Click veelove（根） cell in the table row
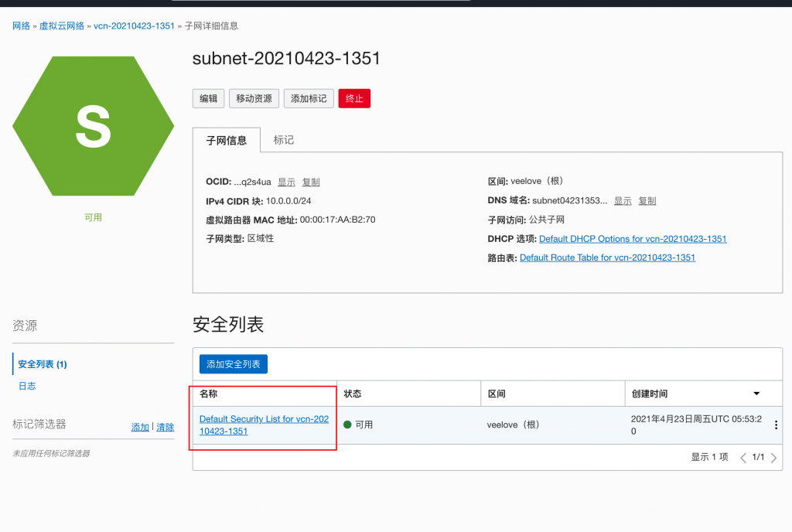This screenshot has width=792, height=532. 514,425
